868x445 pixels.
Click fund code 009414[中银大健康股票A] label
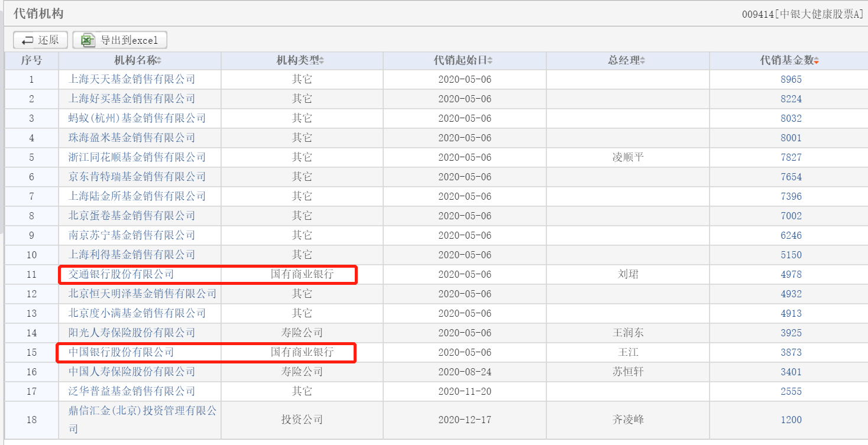coord(802,14)
